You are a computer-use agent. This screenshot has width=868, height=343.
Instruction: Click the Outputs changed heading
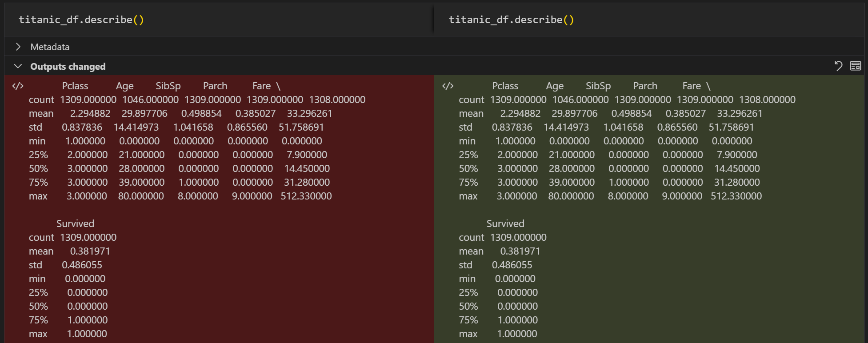coord(68,66)
